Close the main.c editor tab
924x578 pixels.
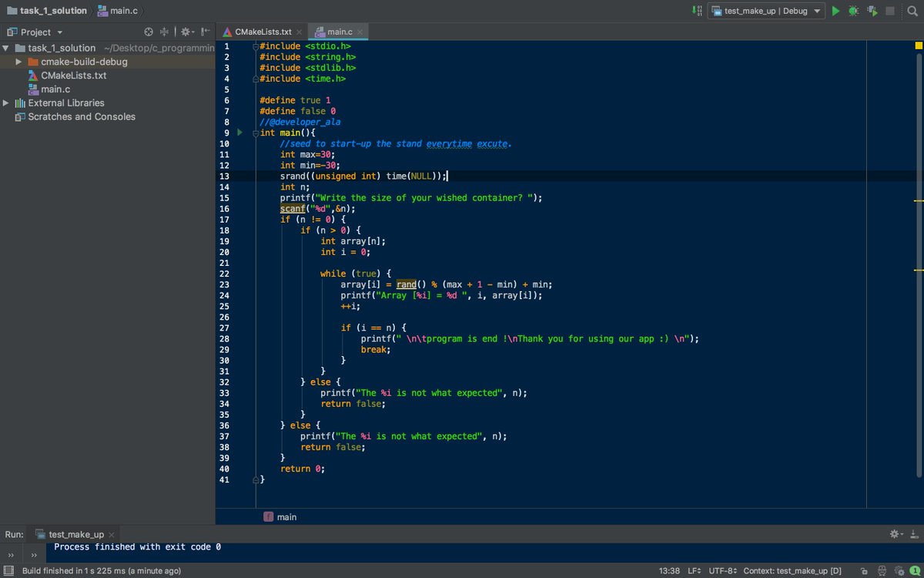tap(360, 32)
